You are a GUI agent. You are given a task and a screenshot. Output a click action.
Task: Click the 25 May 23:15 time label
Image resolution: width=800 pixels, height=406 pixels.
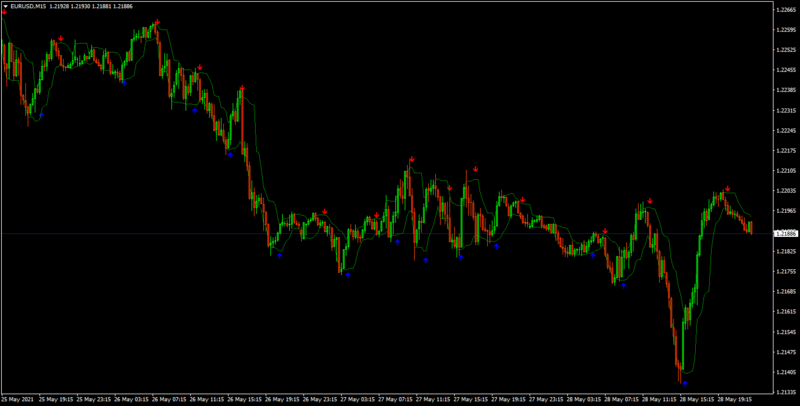pos(93,399)
